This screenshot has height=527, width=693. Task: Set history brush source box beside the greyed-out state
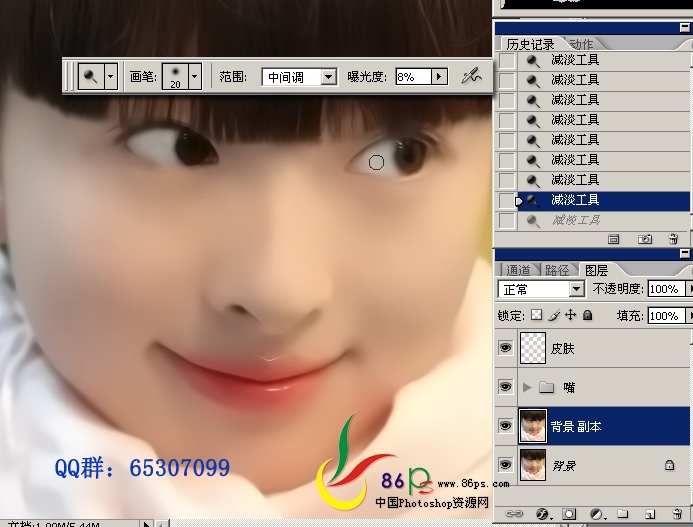pyautogui.click(x=506, y=220)
